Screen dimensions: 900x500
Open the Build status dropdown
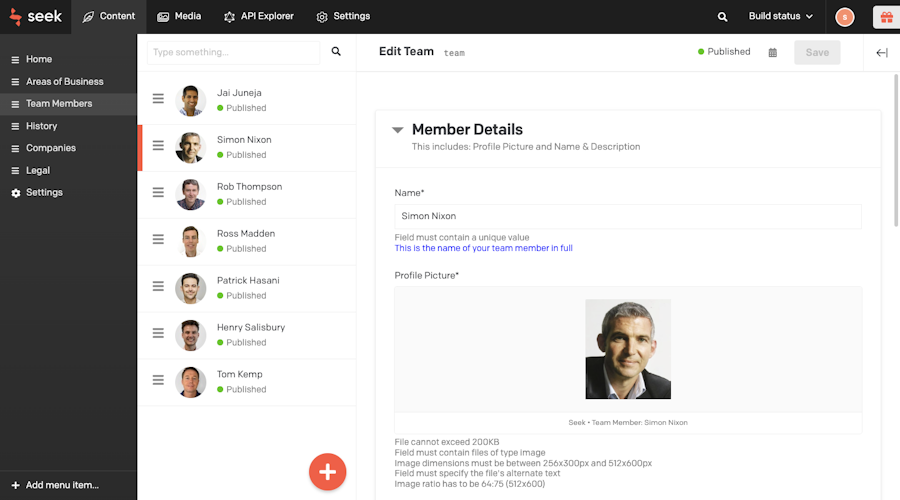pos(781,16)
